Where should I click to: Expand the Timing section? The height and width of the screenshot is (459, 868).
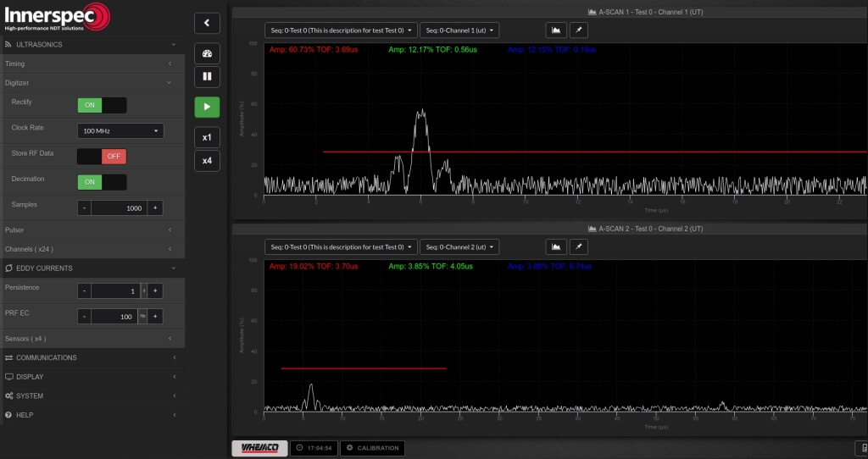92,64
